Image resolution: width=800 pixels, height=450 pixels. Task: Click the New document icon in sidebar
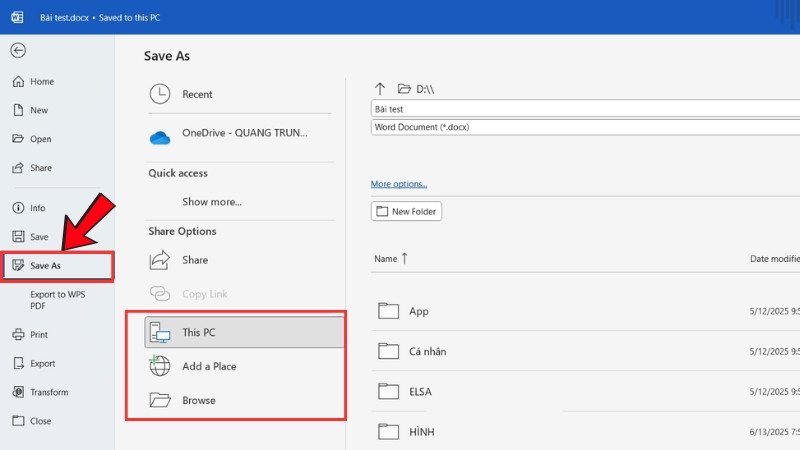pos(18,110)
